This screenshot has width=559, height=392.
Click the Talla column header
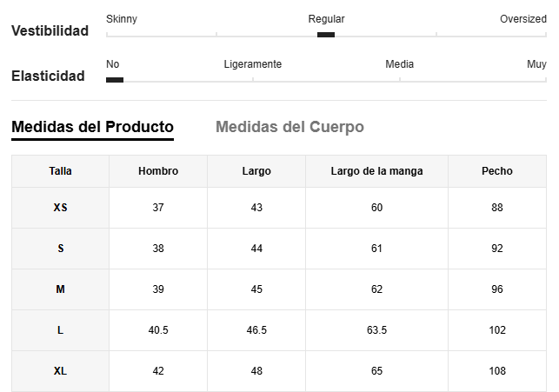[60, 171]
